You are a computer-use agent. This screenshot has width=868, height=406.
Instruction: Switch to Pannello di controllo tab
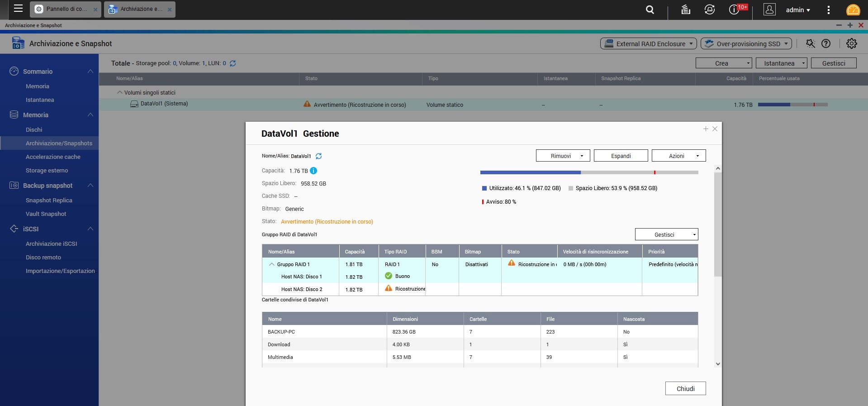tap(66, 9)
